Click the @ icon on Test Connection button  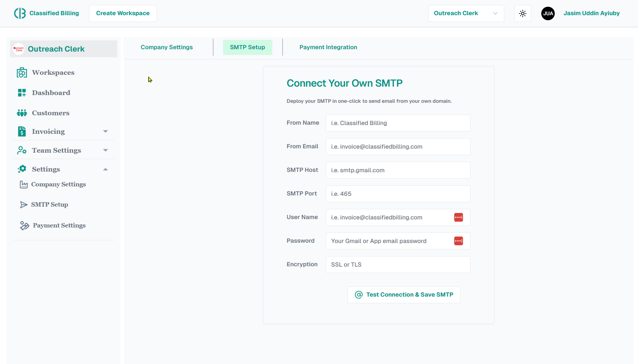coord(359,295)
